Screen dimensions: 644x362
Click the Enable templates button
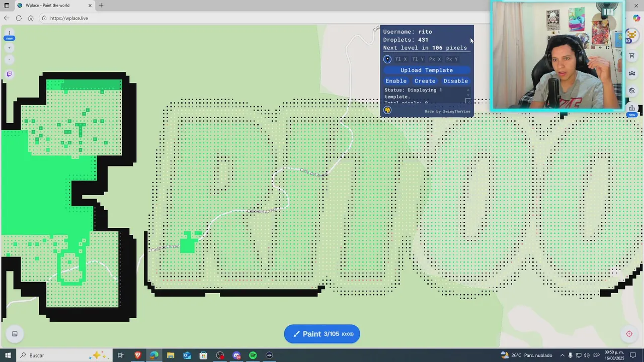click(x=396, y=81)
